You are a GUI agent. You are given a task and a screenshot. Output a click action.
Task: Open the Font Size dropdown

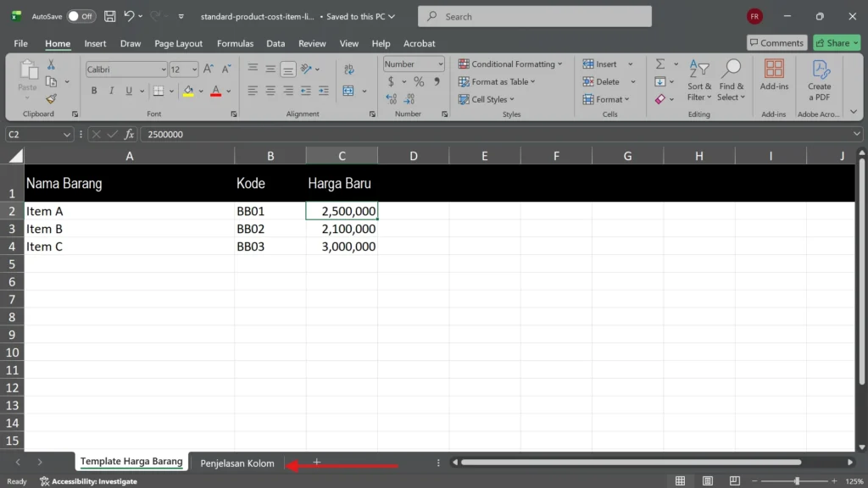(x=194, y=68)
